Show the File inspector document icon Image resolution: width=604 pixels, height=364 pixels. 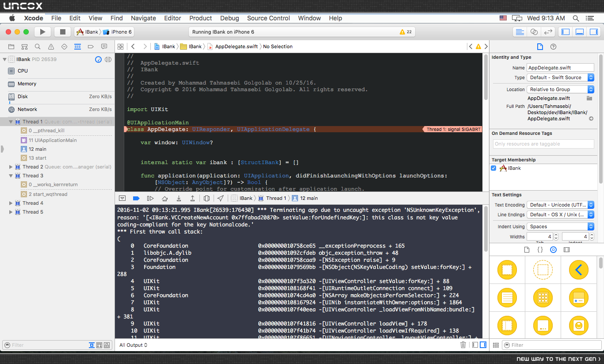[540, 46]
